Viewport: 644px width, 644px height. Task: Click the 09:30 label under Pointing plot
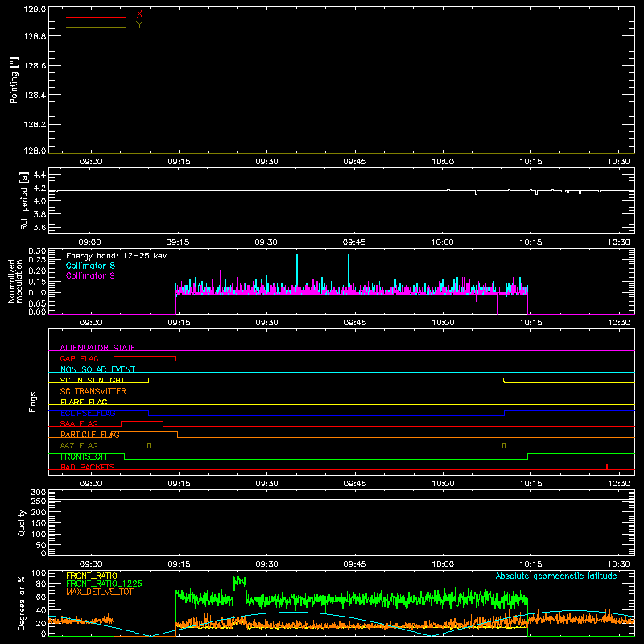pos(267,162)
